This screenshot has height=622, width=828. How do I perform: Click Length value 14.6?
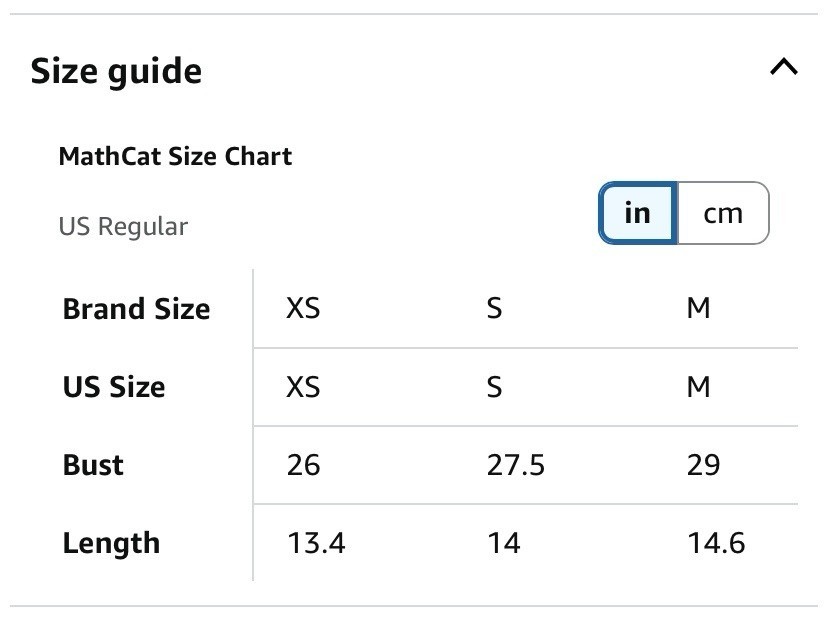[x=716, y=543]
